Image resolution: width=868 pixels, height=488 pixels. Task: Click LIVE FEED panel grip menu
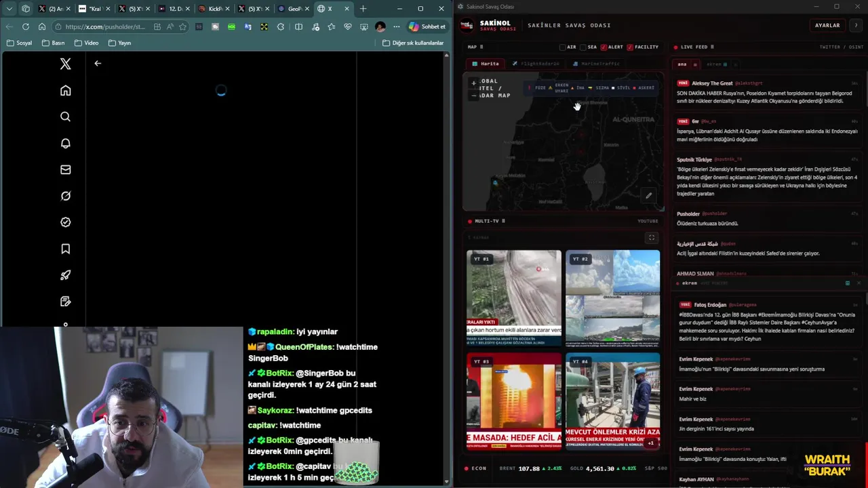(712, 47)
